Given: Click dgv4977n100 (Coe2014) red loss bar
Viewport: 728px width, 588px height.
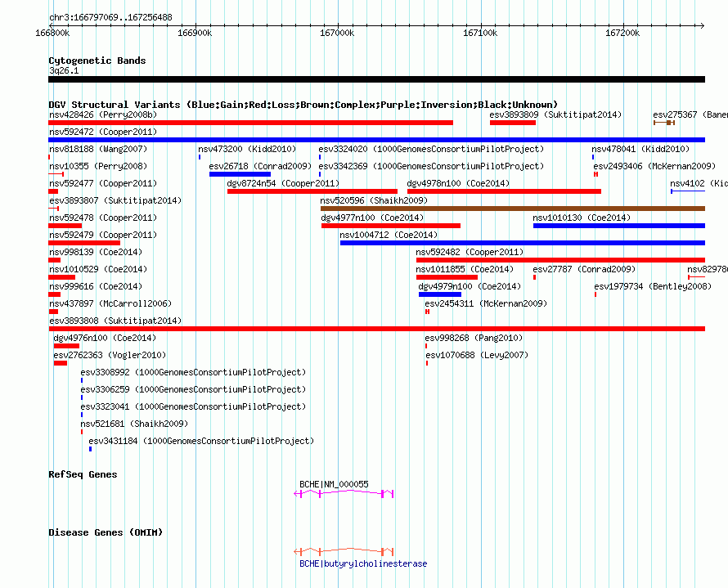Looking at the screenshot, I should pyautogui.click(x=391, y=226).
